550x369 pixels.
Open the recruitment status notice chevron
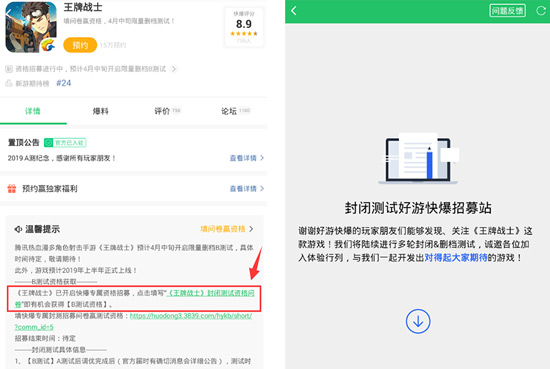[x=174, y=69]
